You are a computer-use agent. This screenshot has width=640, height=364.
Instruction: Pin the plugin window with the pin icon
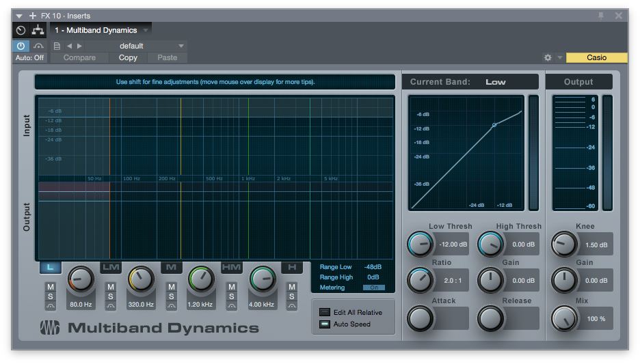click(601, 16)
